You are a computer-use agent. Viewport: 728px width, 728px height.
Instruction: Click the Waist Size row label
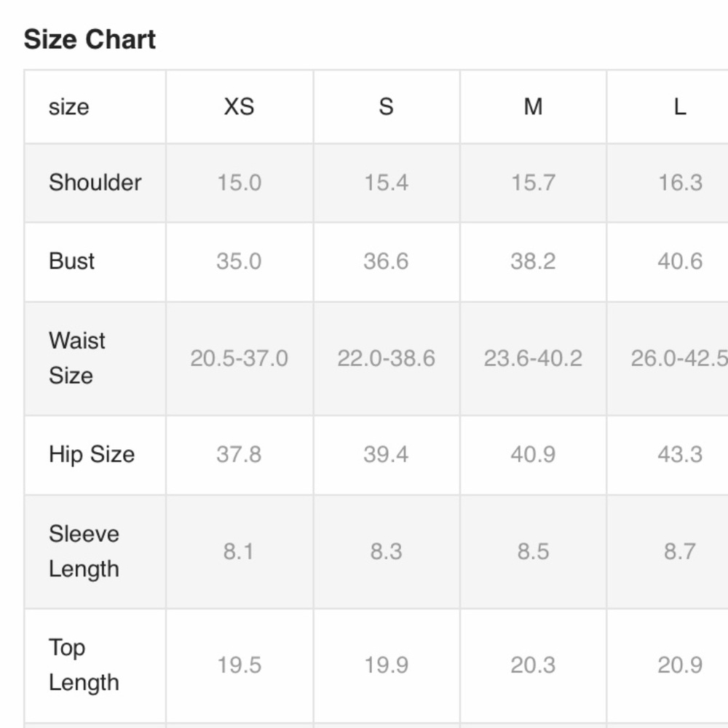[77, 357]
